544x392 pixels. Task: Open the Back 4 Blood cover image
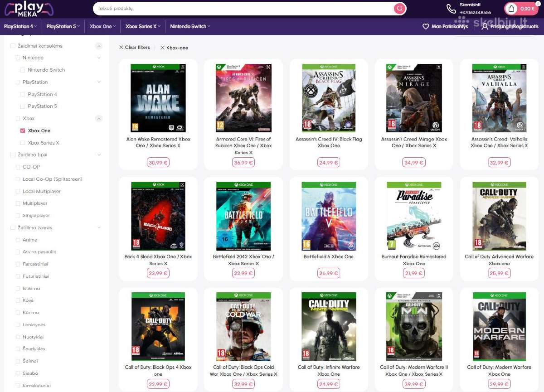click(x=158, y=216)
